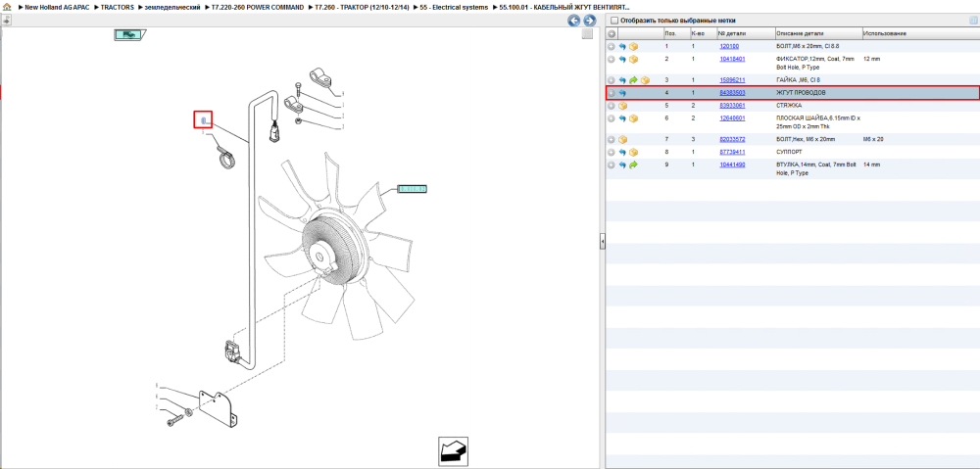
Task: Expand row of part 120100 with round button
Action: (612, 47)
